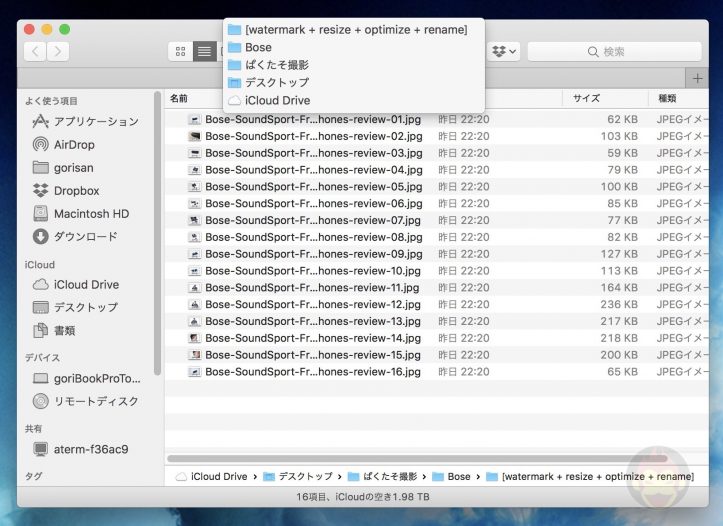Switch to icon view
This screenshot has width=723, height=526.
(x=181, y=52)
